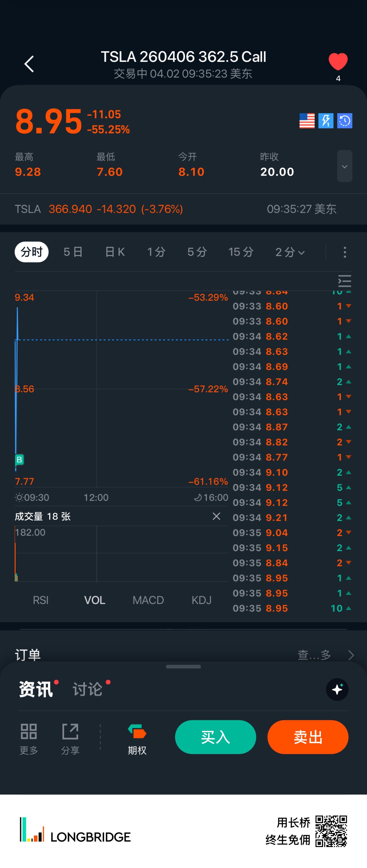Tap the US flag market icon
Screen dimensions: 367x868
pyautogui.click(x=307, y=121)
